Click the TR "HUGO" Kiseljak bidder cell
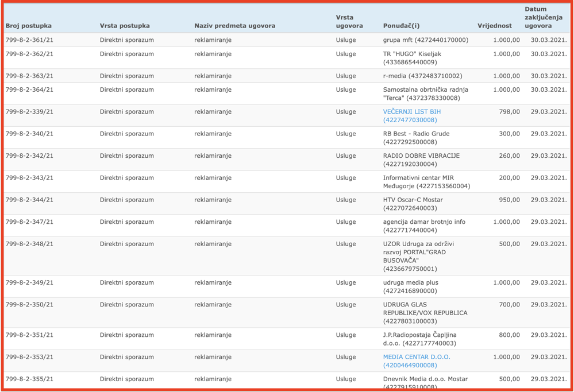This screenshot has height=392, width=574. pos(412,58)
